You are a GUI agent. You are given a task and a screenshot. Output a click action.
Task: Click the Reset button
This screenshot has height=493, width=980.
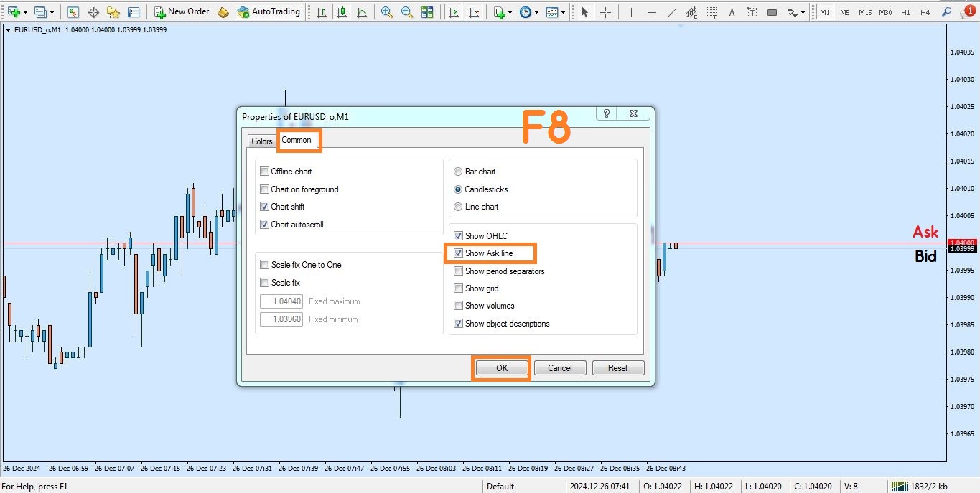point(617,368)
